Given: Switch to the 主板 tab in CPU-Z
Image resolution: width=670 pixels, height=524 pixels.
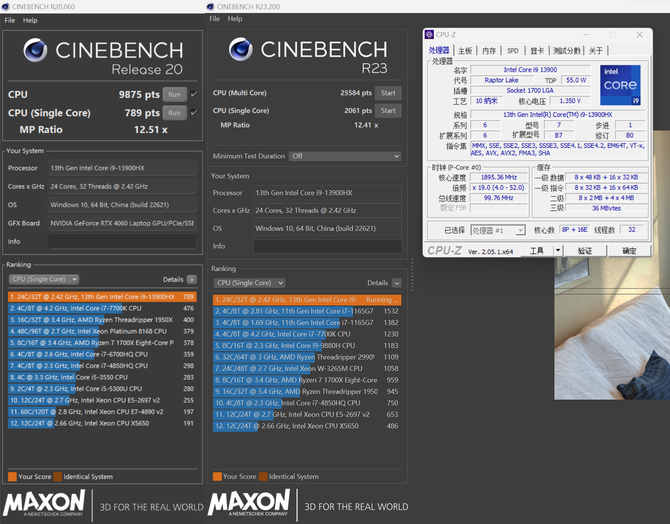Looking at the screenshot, I should [x=465, y=50].
